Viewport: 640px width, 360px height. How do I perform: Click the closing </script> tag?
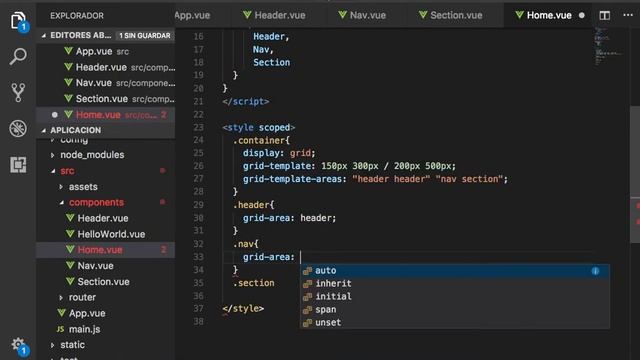(246, 102)
